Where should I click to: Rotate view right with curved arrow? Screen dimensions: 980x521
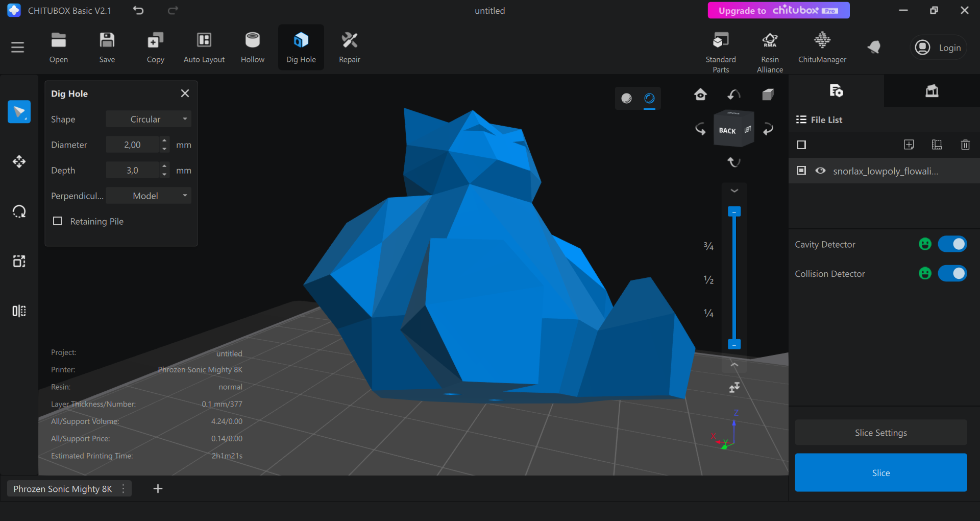tap(768, 129)
